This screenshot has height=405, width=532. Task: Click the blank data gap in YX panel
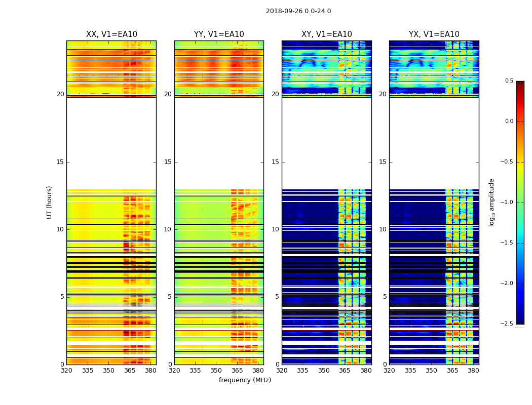[x=434, y=143]
